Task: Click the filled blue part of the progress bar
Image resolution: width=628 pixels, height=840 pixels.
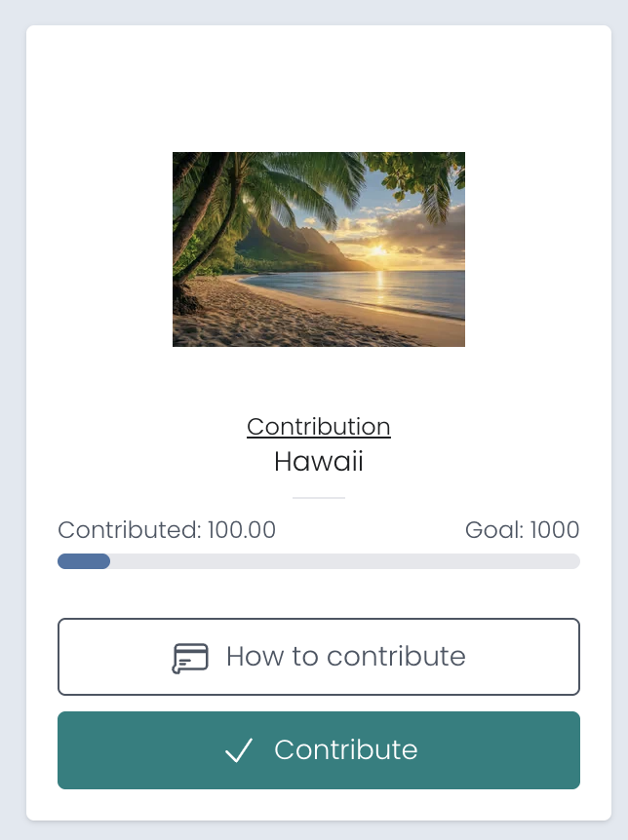Action: [x=84, y=561]
